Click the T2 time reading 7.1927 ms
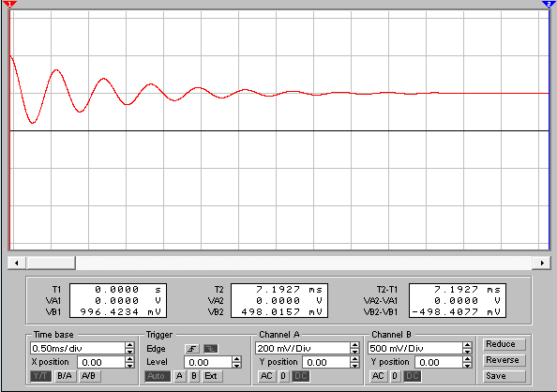 tap(289, 290)
